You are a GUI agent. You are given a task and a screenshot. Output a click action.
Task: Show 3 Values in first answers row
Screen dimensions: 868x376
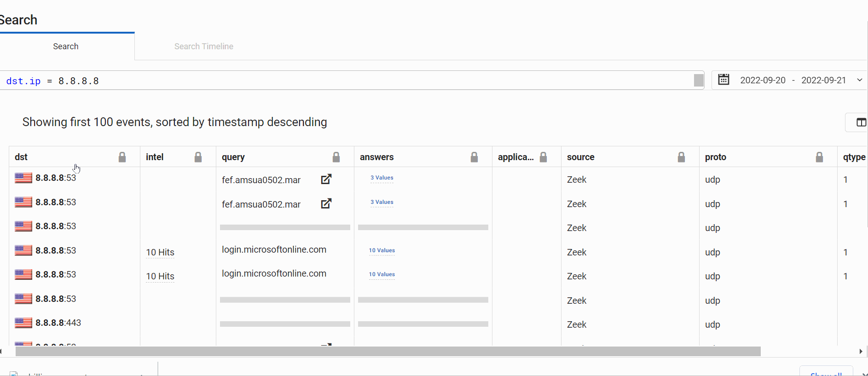(x=382, y=178)
